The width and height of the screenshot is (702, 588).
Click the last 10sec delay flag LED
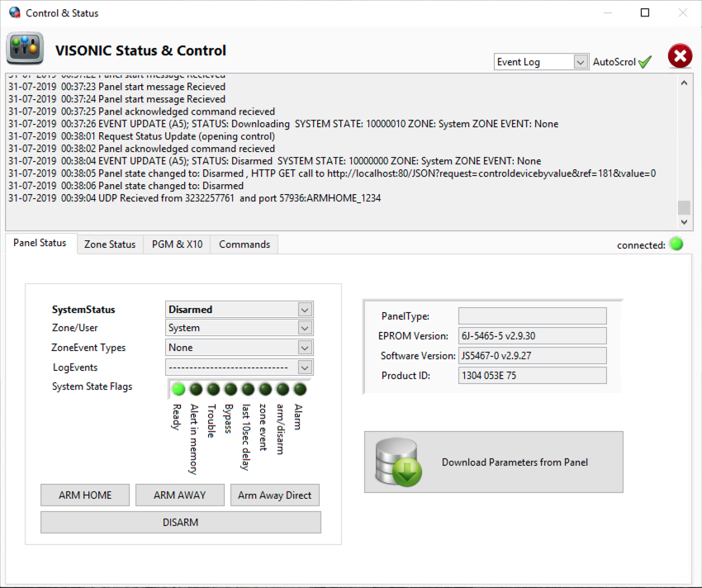[x=248, y=389]
